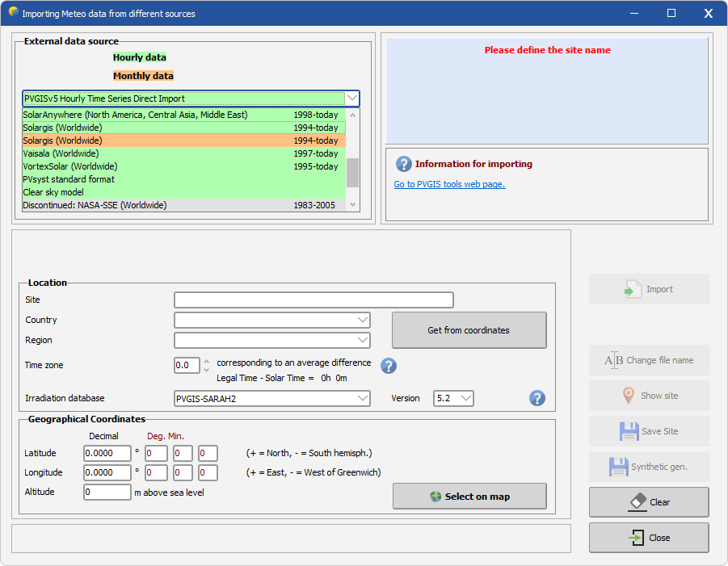The width and height of the screenshot is (728, 566).
Task: Click Get from coordinates button
Action: coord(469,330)
